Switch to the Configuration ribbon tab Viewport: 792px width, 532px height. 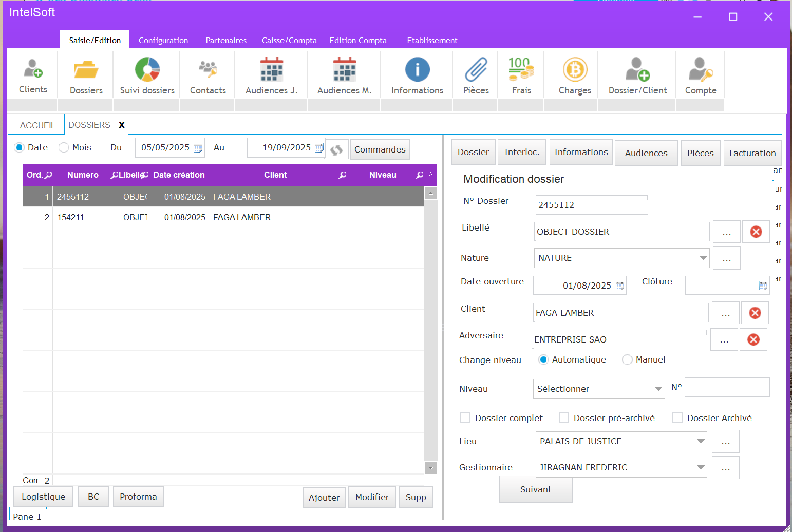point(163,41)
